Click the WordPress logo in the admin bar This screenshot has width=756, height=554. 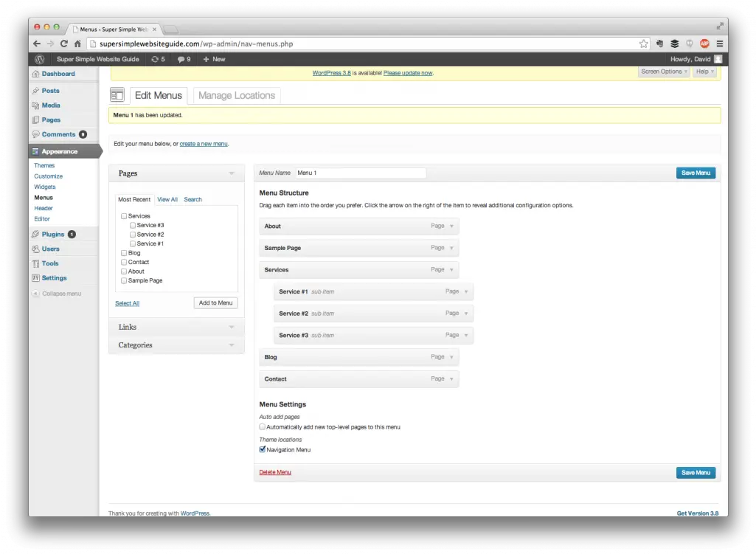click(x=40, y=59)
